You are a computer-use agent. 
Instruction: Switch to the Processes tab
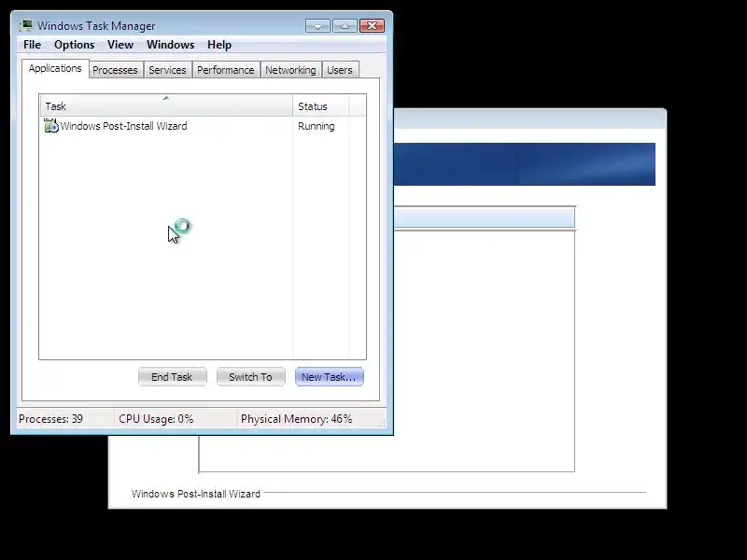[115, 70]
